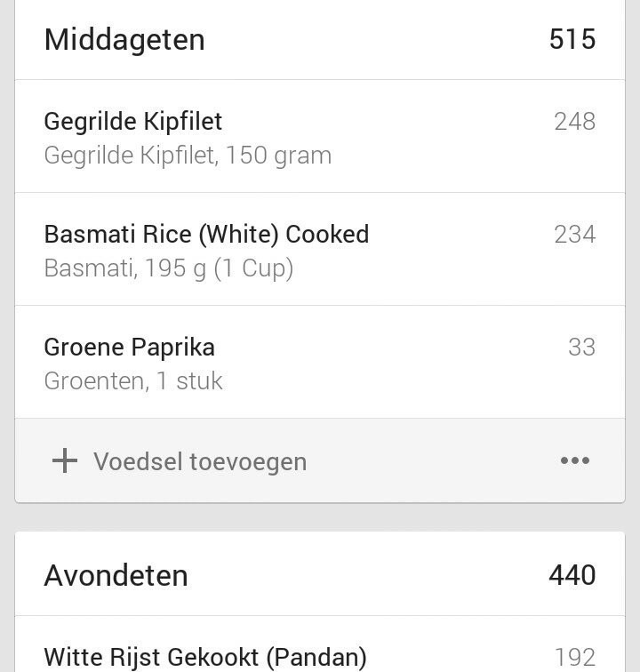Tap the gray gap between meal cards

320,517
